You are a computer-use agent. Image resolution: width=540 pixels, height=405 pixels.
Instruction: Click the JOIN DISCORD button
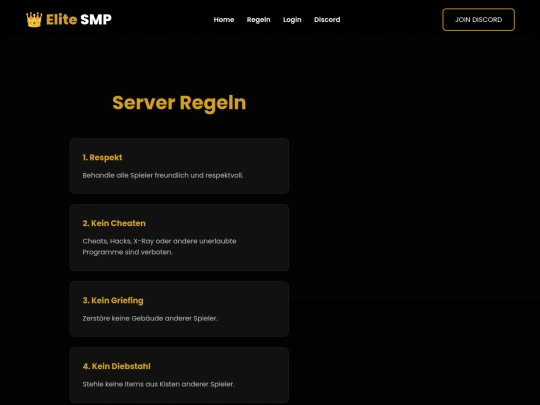[x=478, y=20]
